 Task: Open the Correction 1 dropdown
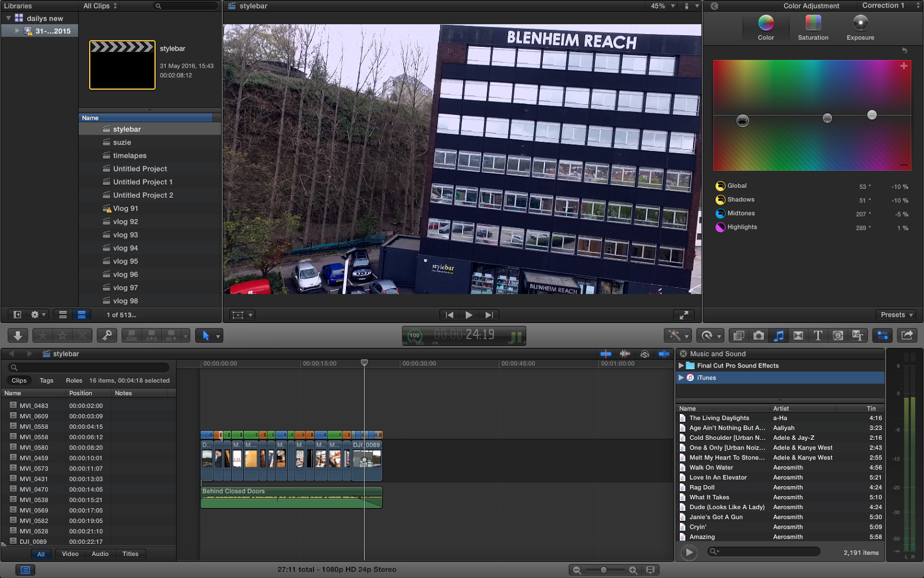(891, 6)
